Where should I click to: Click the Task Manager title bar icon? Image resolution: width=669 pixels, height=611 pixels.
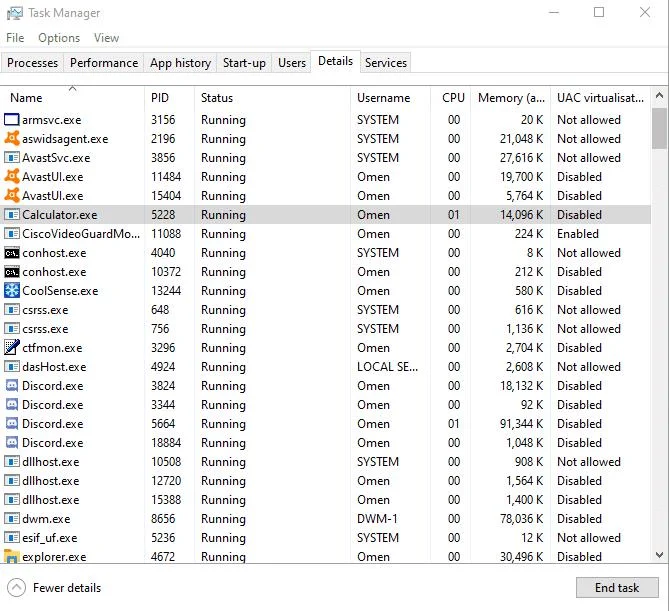point(14,13)
